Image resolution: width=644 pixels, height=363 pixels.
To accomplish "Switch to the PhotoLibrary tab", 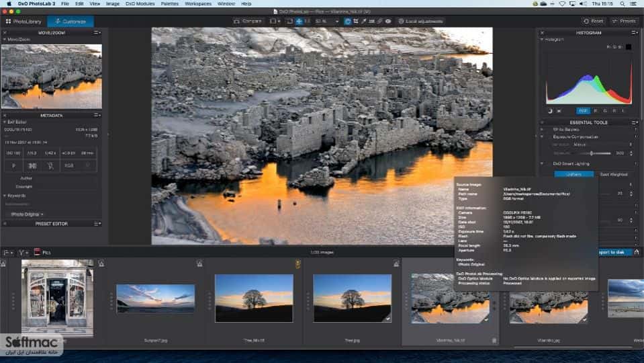I will 24,22.
